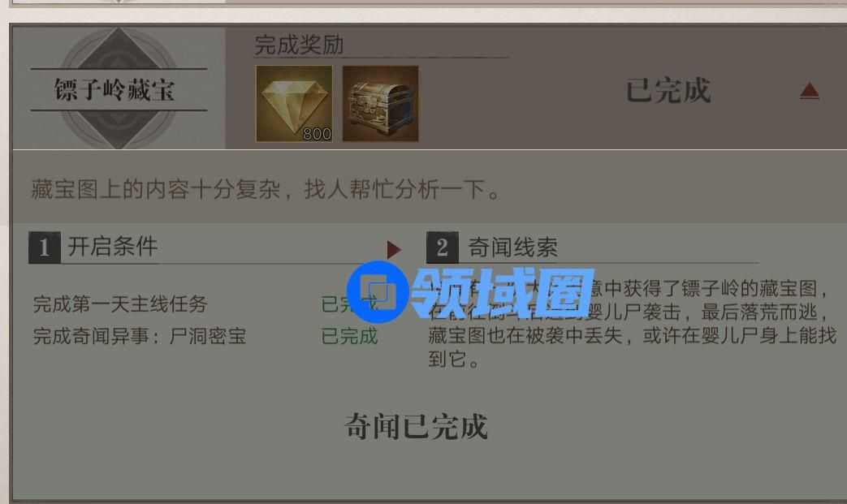Click the 完成奖励 rewards label
This screenshot has width=847, height=504.
click(299, 45)
